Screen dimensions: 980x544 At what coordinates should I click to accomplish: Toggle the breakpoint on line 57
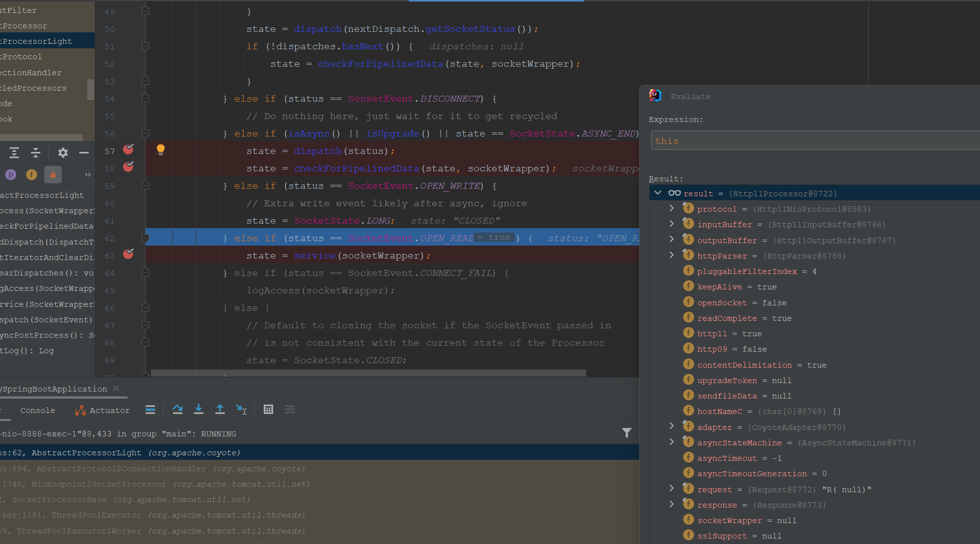tap(129, 149)
